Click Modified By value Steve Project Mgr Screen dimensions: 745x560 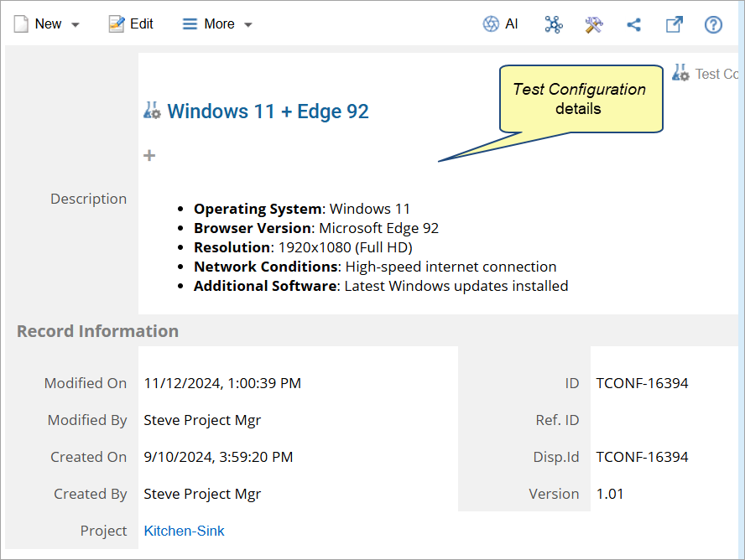[202, 420]
